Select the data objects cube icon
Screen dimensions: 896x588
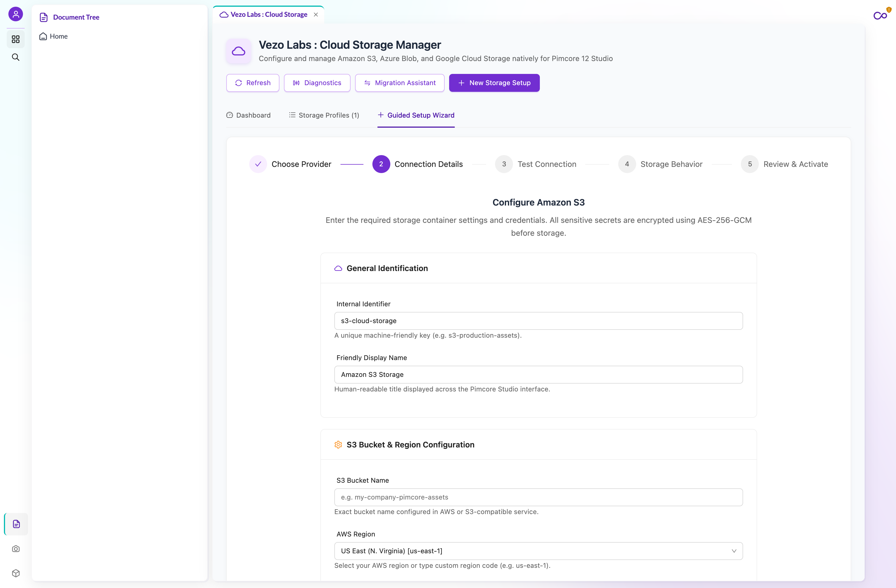(16, 573)
